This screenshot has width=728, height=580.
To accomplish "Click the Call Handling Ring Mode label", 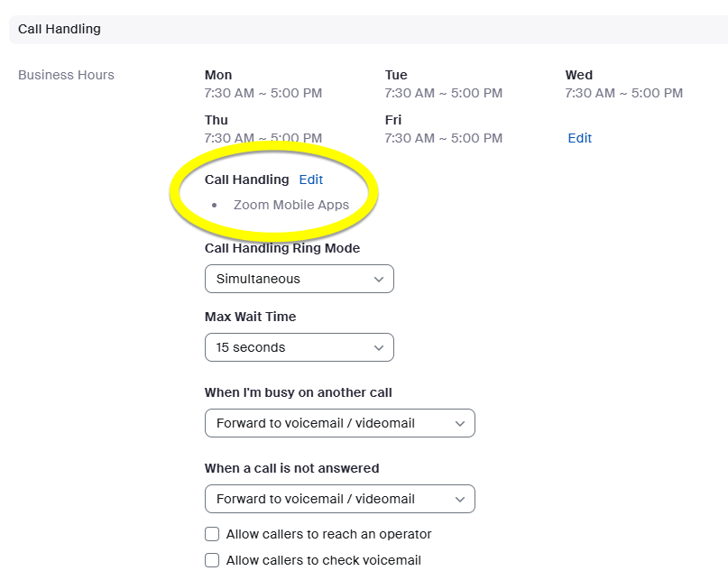I will (281, 248).
